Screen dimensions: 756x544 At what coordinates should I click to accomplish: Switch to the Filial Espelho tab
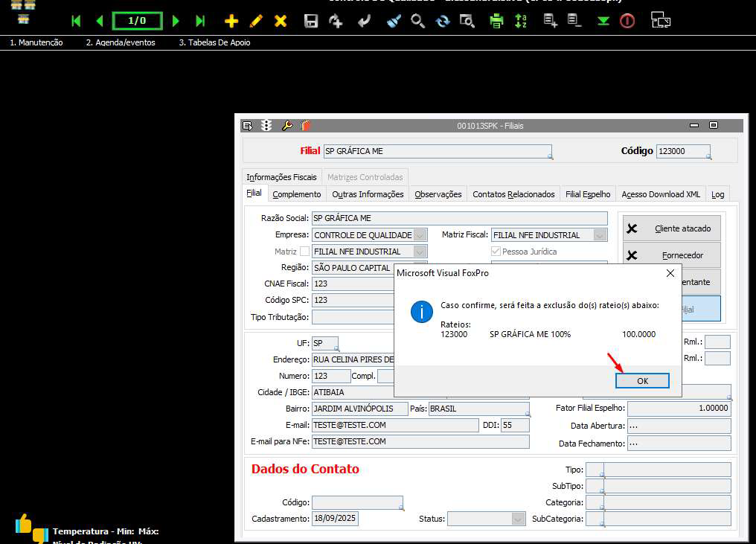click(x=588, y=194)
